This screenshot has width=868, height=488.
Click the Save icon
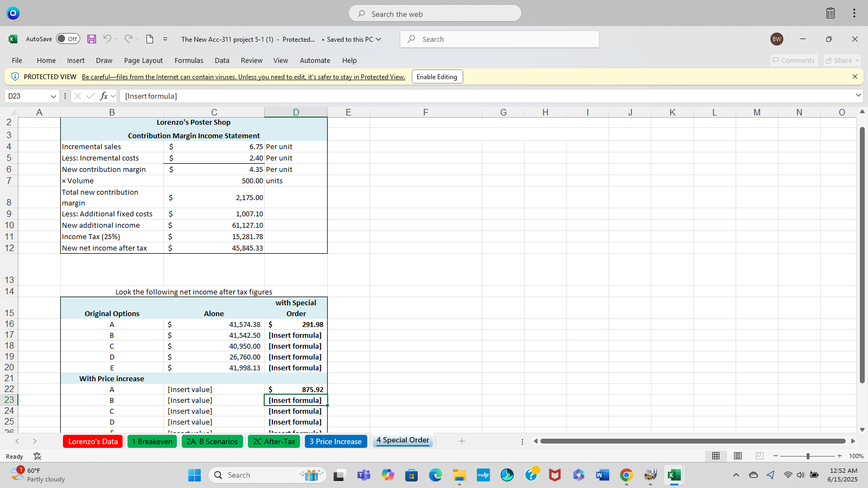point(91,39)
